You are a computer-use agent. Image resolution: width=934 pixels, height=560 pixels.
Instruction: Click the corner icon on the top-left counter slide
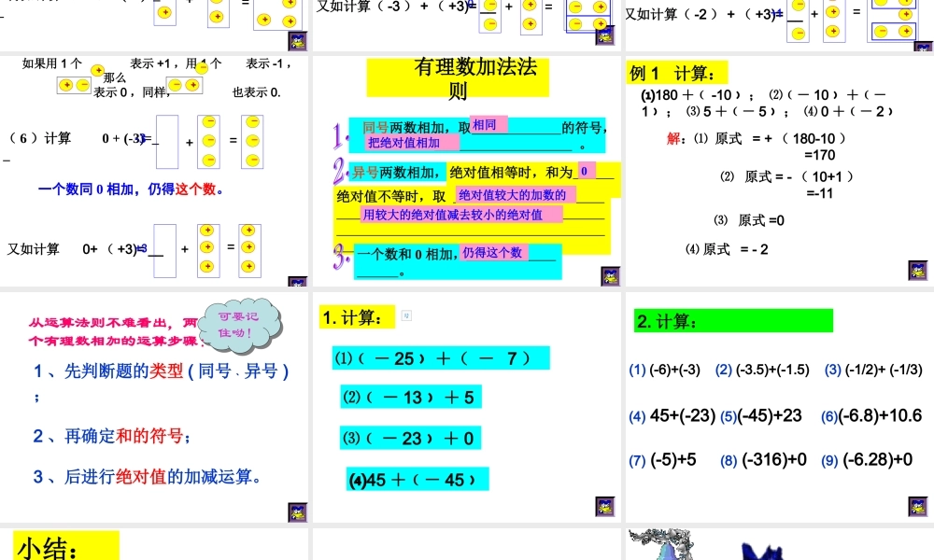(x=297, y=41)
